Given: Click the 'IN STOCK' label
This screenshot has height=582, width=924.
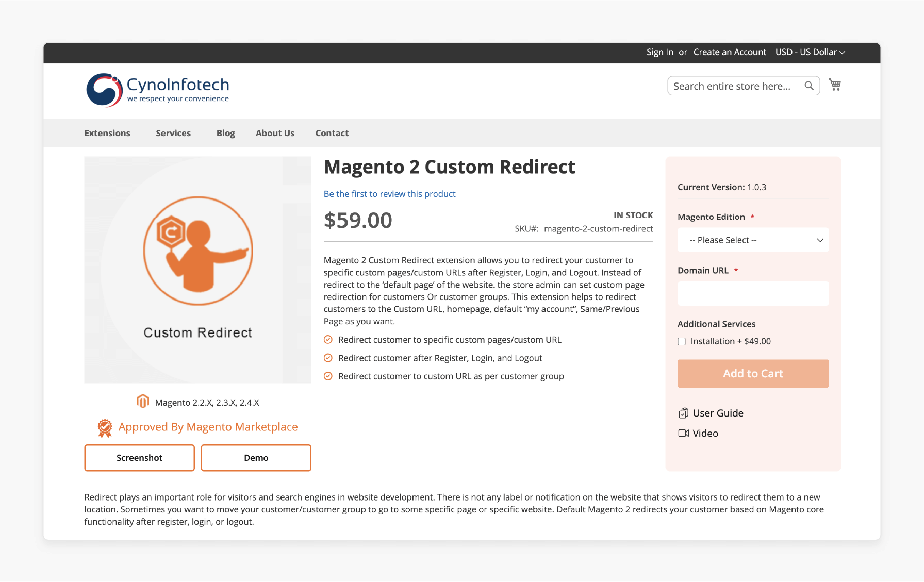Looking at the screenshot, I should point(633,215).
